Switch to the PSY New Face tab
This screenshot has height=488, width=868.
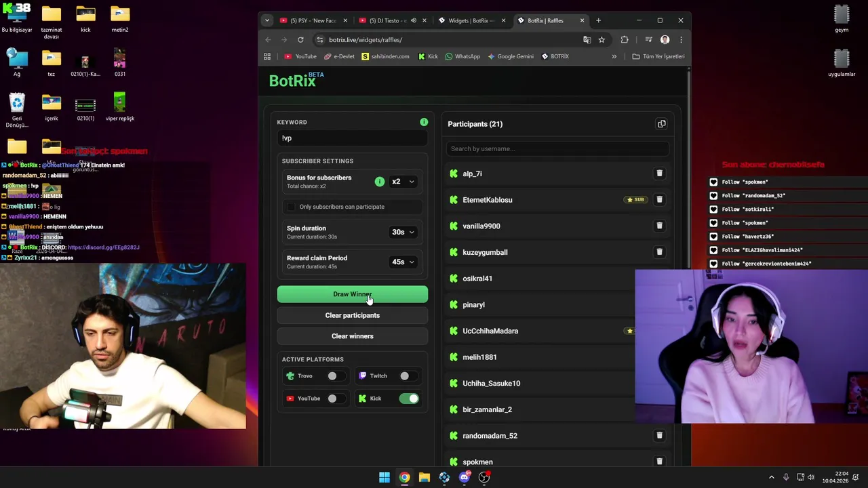312,20
